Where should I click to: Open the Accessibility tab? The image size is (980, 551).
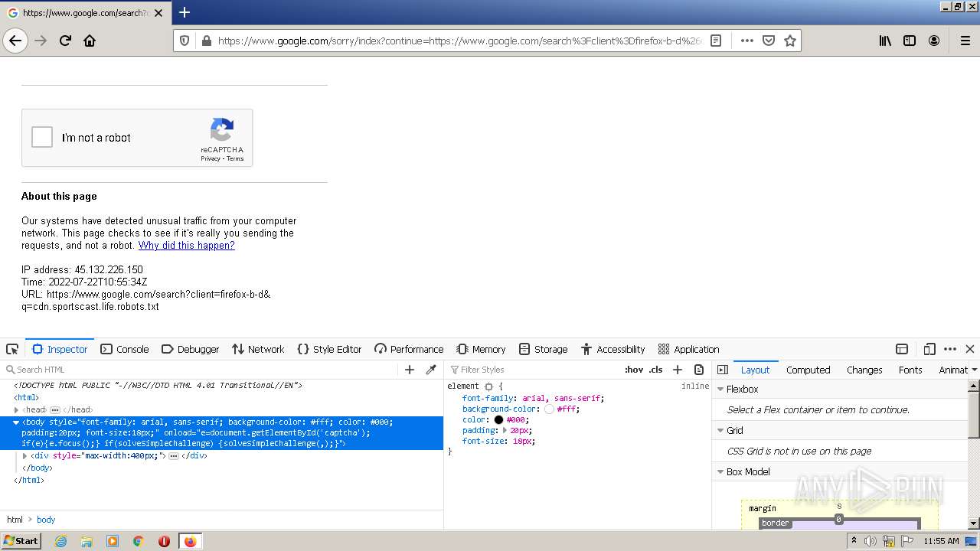(x=612, y=349)
